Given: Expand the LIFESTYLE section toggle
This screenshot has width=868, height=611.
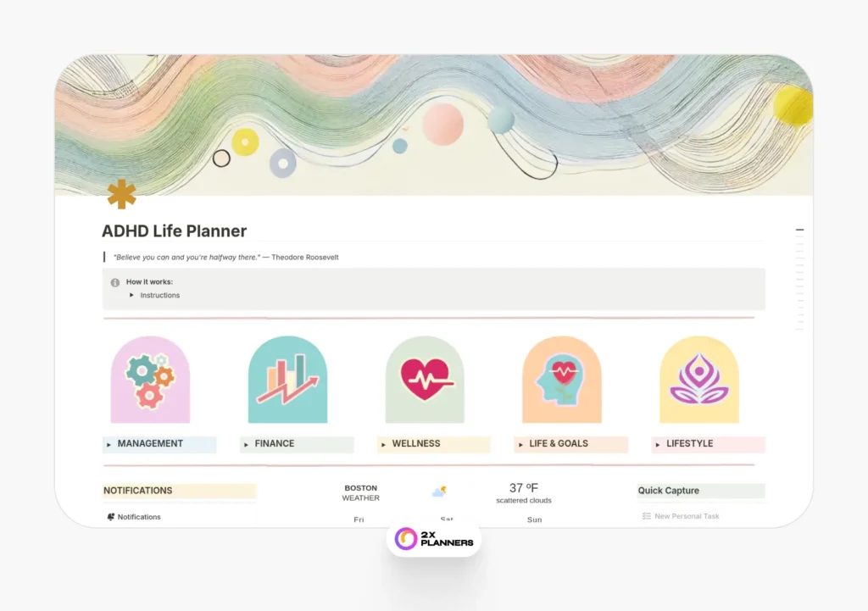Looking at the screenshot, I should (x=658, y=444).
